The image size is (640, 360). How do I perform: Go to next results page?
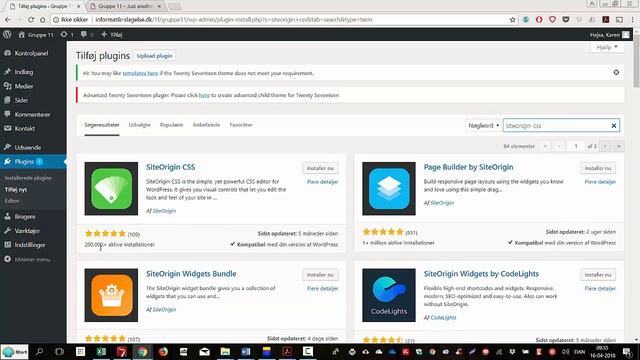coord(605,146)
